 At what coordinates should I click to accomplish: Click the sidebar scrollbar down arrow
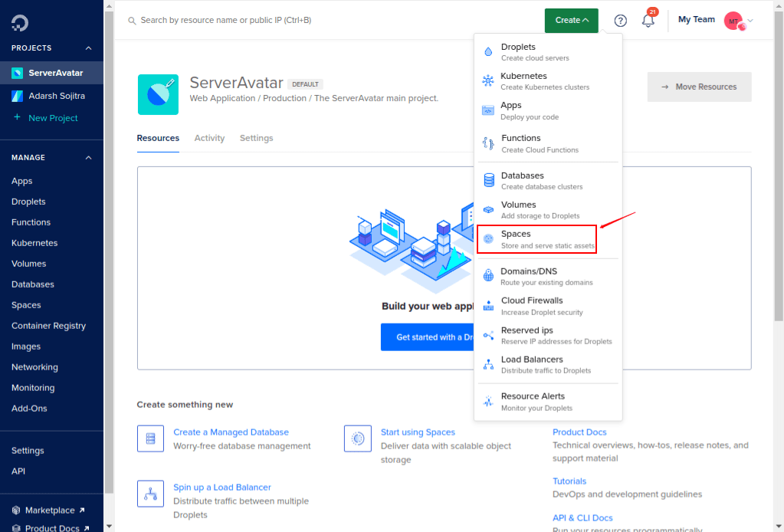point(110,527)
